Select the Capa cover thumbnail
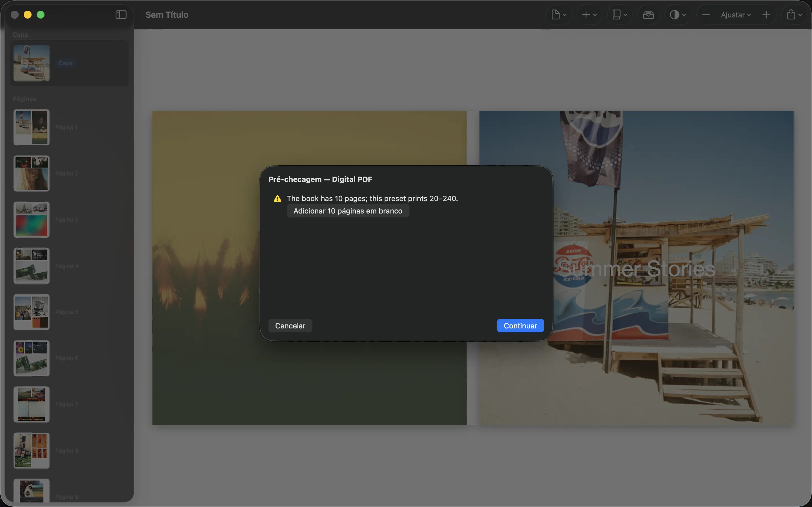812x507 pixels. (x=32, y=63)
